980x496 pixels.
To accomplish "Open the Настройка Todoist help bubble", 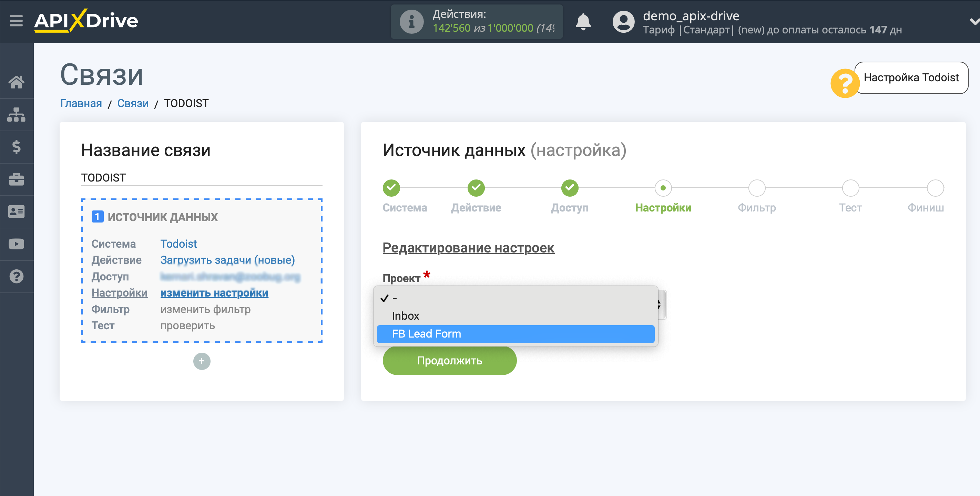I will tap(911, 77).
